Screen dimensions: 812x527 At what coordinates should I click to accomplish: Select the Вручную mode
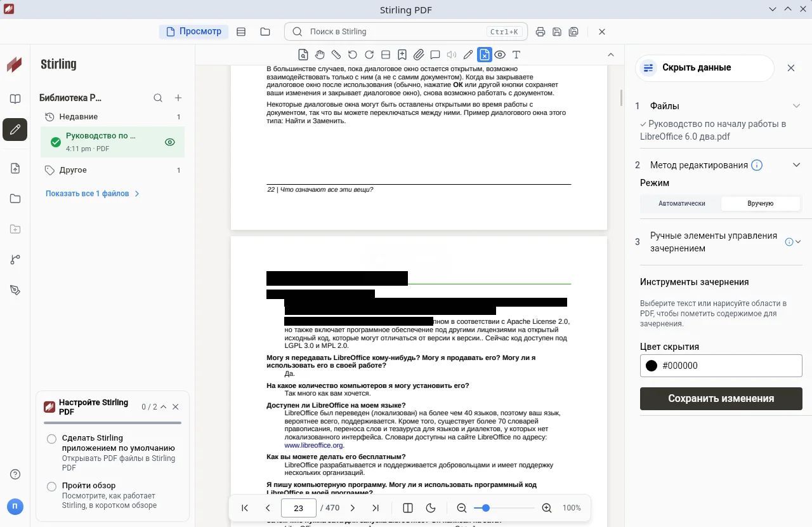pos(761,204)
